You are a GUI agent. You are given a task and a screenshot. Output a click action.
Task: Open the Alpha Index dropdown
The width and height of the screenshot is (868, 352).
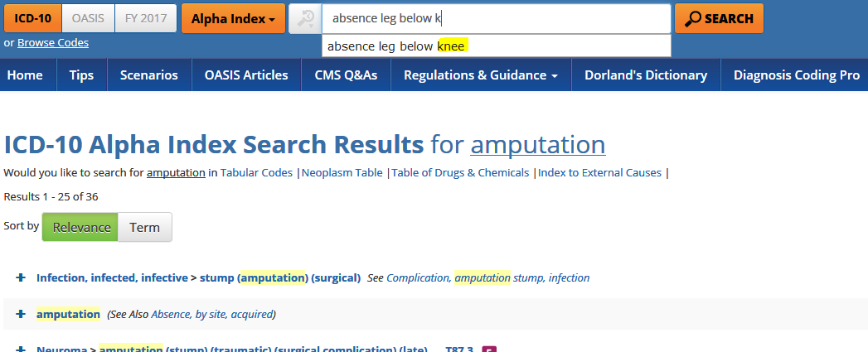(x=233, y=18)
